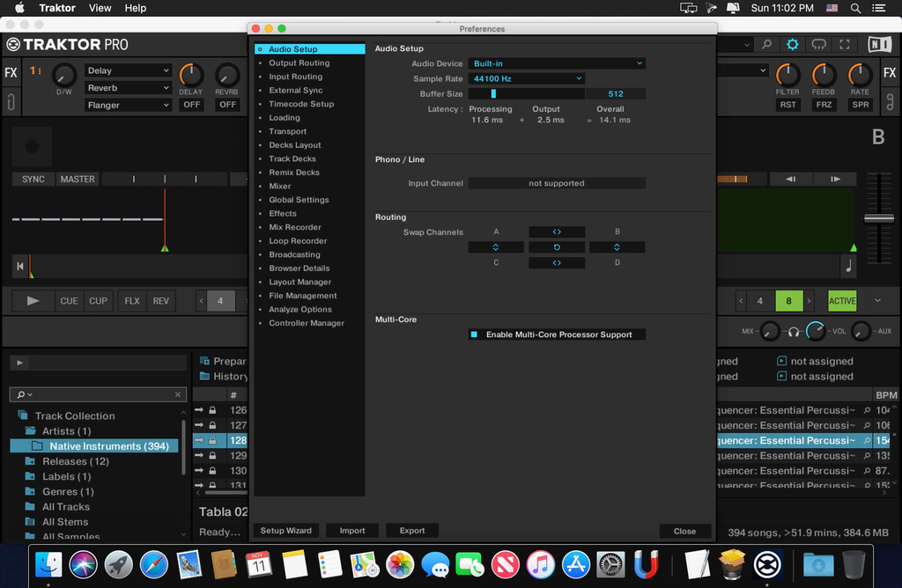Image resolution: width=902 pixels, height=588 pixels.
Task: Select Controller Manager in the Preferences sidebar
Action: (305, 323)
